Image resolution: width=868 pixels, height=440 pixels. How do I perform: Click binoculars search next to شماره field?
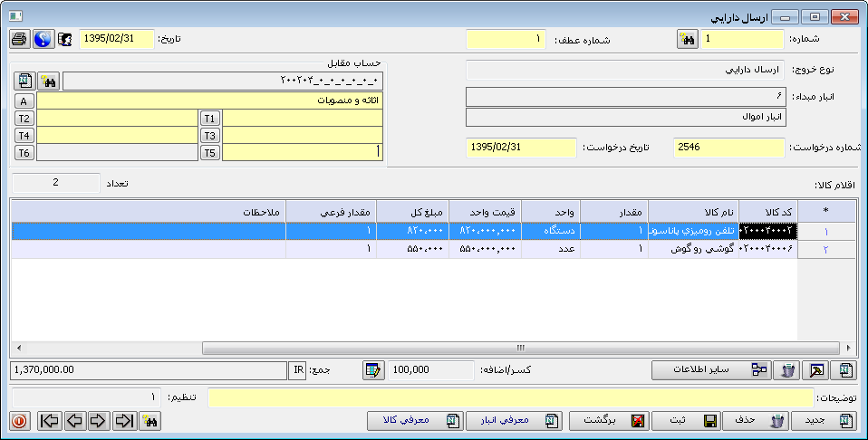[688, 39]
